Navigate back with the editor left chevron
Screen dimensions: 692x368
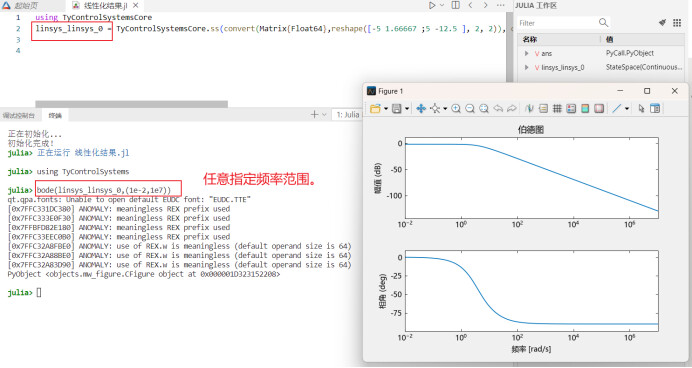point(470,5)
